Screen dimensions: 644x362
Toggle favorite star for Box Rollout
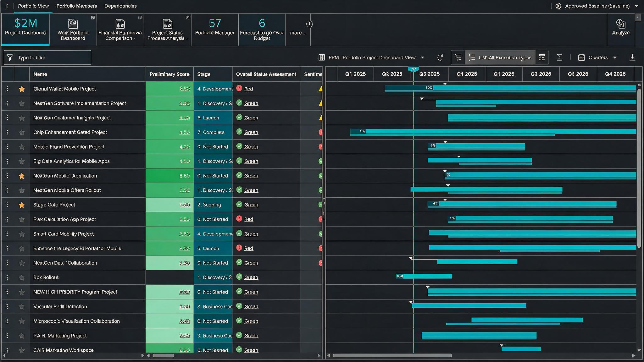click(21, 277)
